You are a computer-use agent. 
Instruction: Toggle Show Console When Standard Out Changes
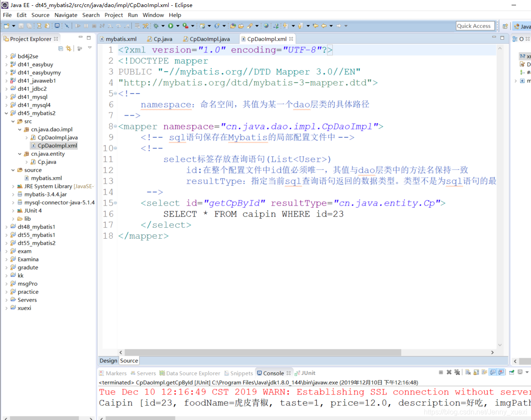click(493, 373)
